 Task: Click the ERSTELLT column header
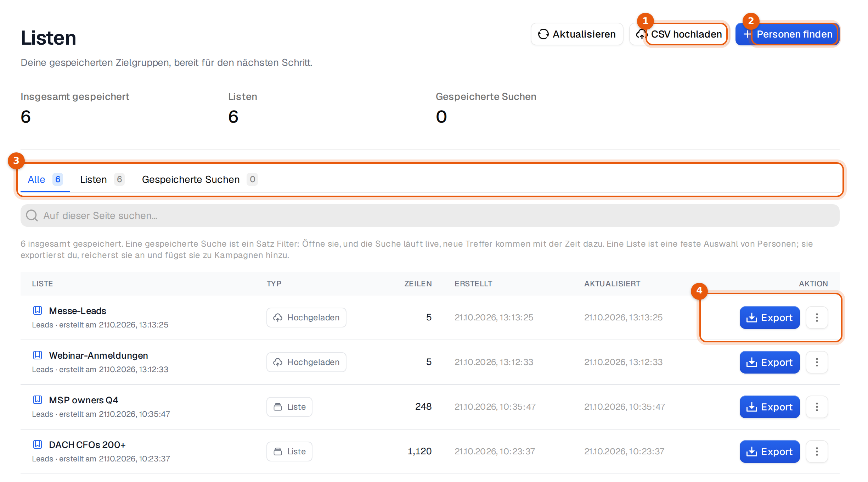(x=473, y=284)
